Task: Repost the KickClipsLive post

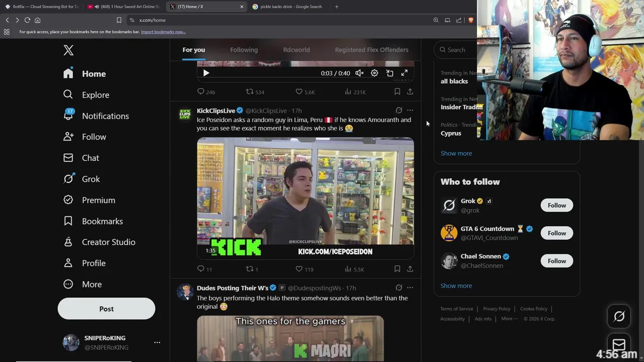Action: click(x=252, y=269)
